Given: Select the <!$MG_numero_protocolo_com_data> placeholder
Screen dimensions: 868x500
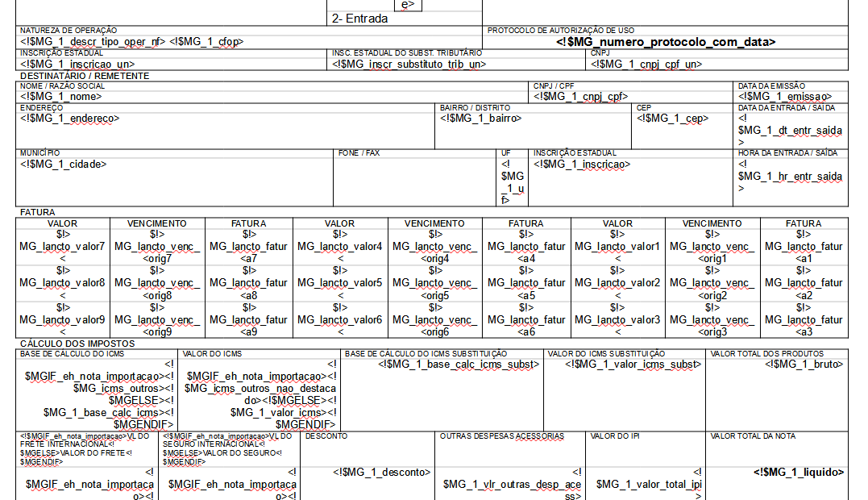Looking at the screenshot, I should 666,42.
